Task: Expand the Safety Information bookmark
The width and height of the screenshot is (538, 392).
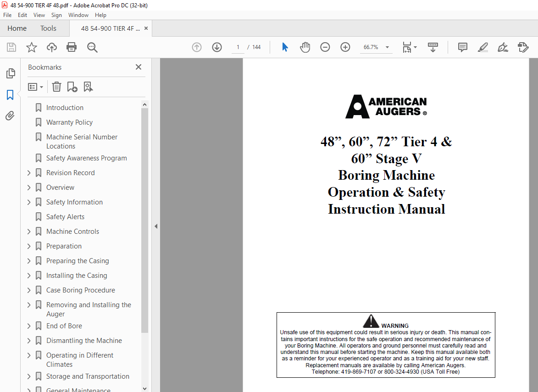Action: (29, 202)
